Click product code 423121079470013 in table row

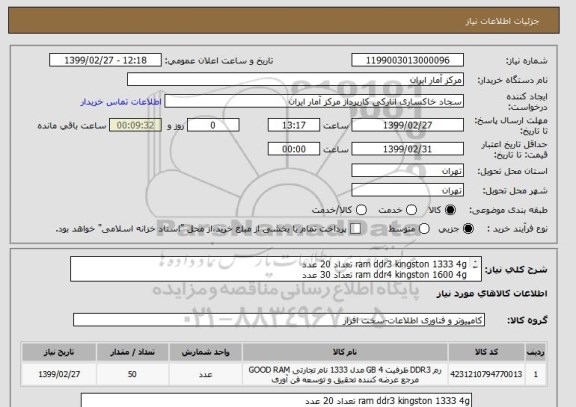(486, 374)
